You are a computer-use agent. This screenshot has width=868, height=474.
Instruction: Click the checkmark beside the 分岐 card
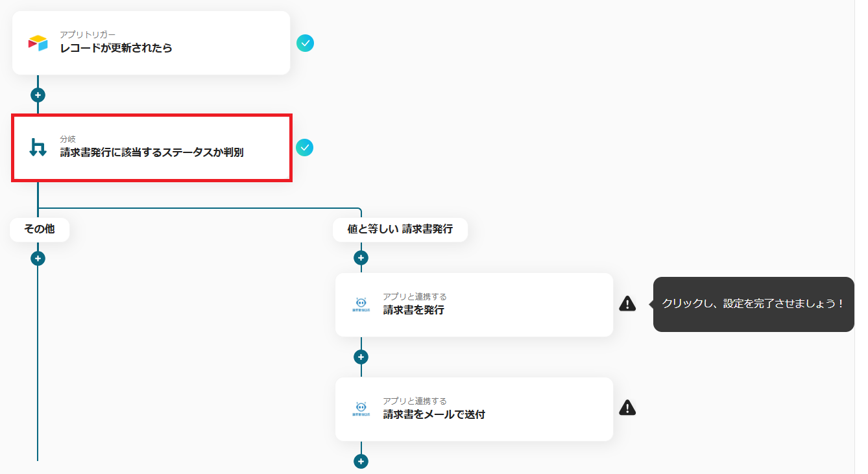pos(305,148)
